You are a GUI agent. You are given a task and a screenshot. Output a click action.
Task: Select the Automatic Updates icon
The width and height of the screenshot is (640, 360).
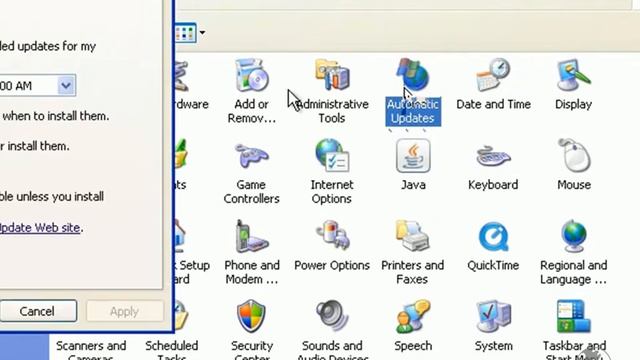pos(413,75)
